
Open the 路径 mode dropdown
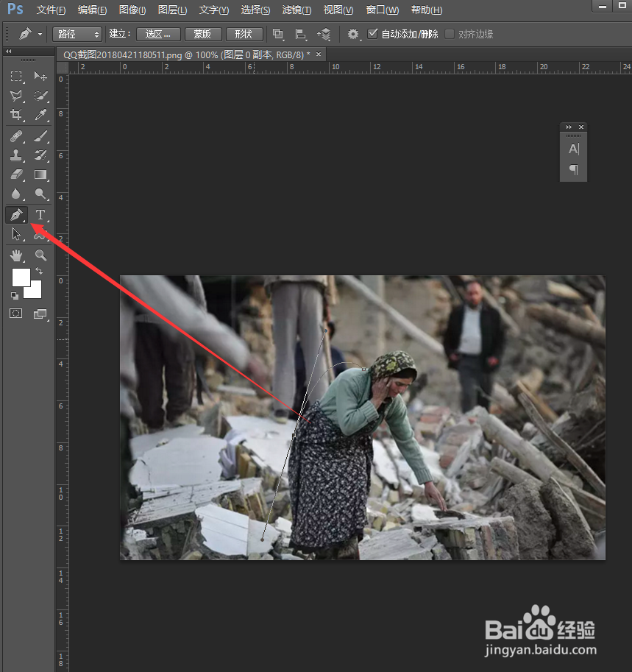(x=77, y=34)
